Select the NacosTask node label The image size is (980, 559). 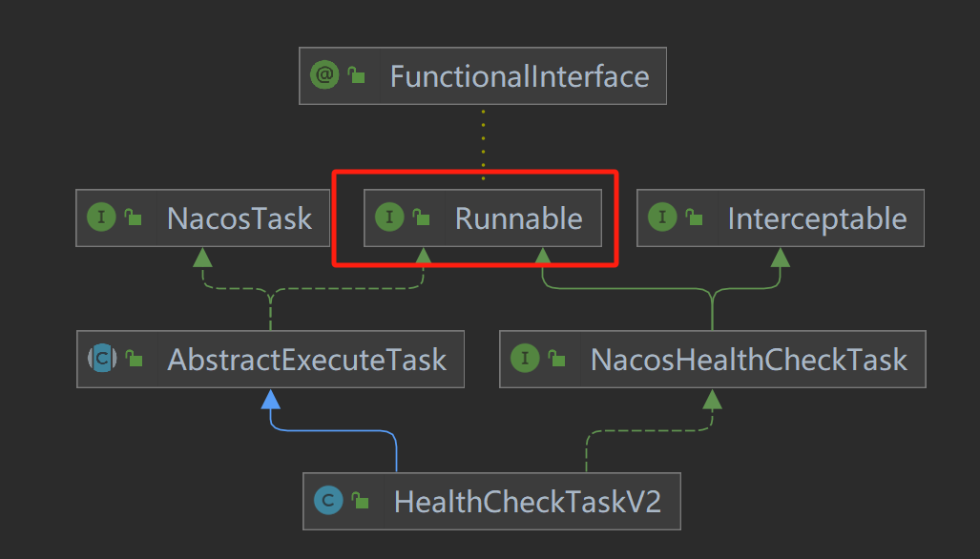tap(240, 218)
